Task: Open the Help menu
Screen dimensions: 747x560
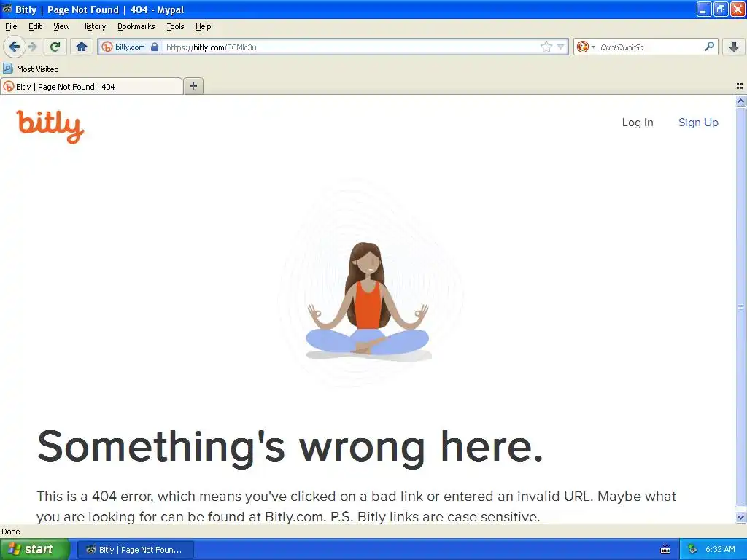Action: 203,27
